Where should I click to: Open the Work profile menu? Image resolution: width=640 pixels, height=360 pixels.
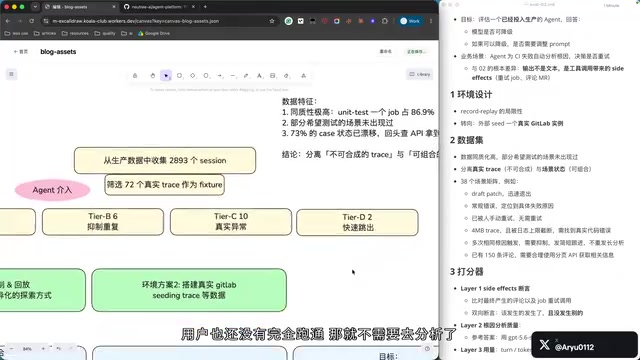410,21
